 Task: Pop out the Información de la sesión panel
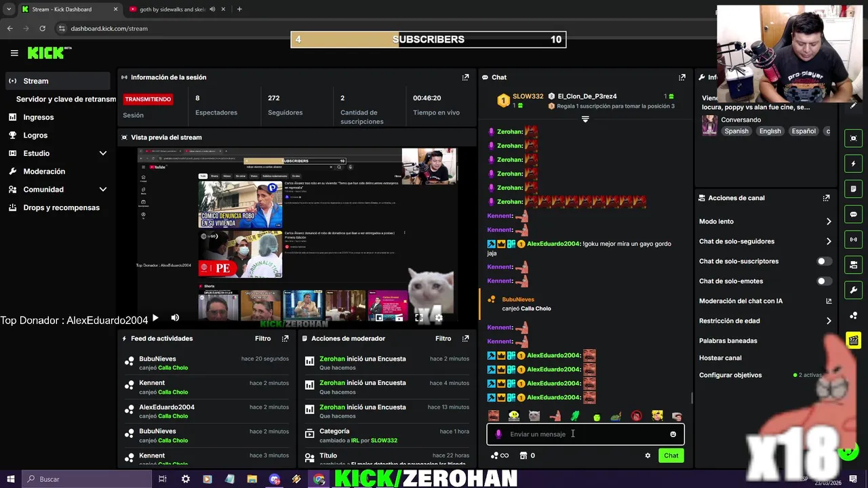click(x=465, y=77)
